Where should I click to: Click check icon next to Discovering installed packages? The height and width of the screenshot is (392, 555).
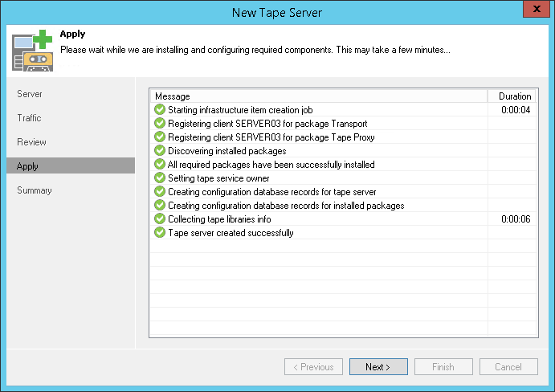point(160,151)
